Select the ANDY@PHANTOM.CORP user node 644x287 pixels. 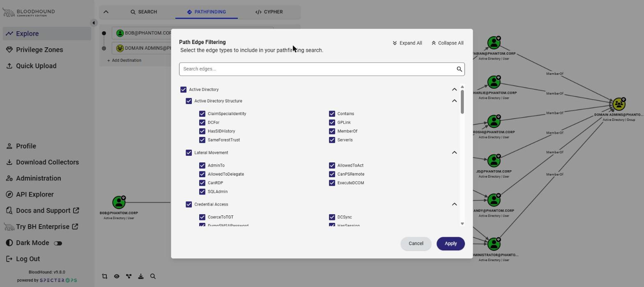[x=494, y=200]
